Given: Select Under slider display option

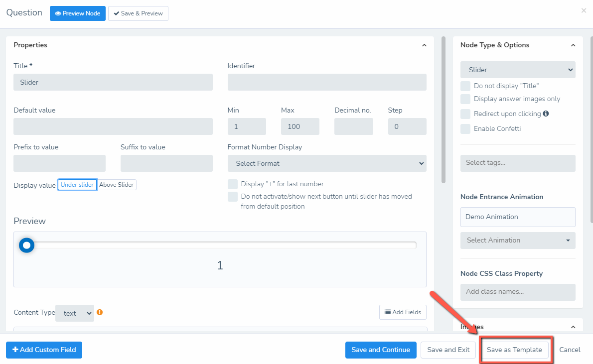Looking at the screenshot, I should click(77, 185).
